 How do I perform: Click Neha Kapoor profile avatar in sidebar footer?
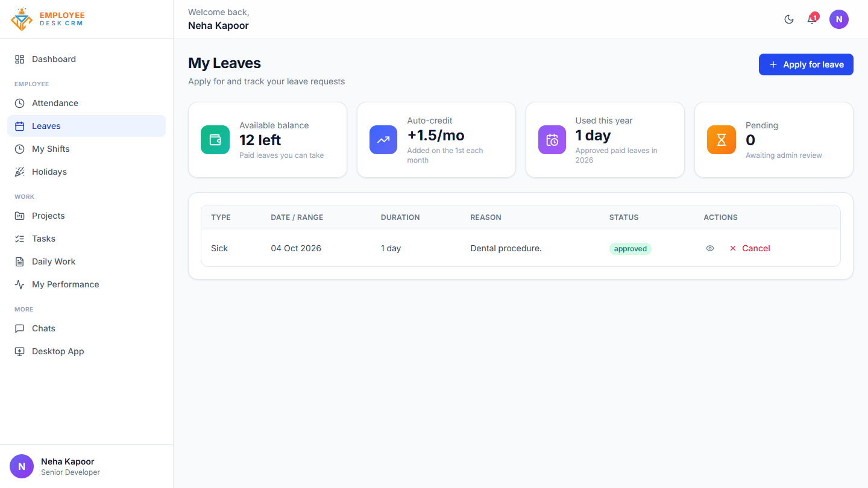22,466
